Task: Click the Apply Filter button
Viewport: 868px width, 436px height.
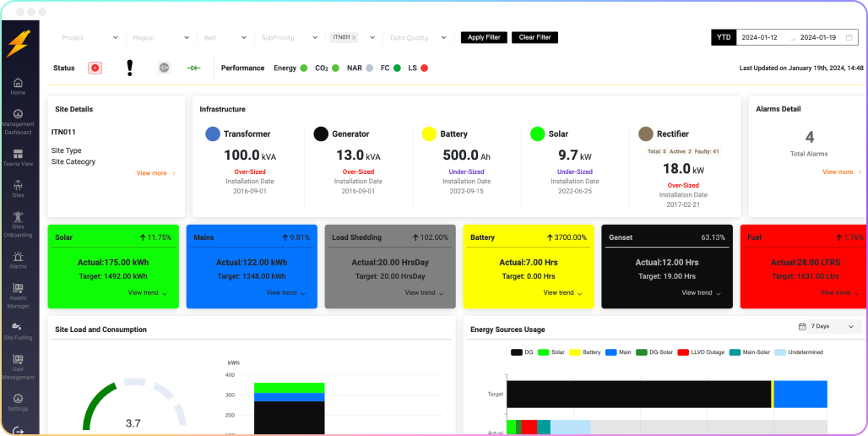Action: point(484,38)
